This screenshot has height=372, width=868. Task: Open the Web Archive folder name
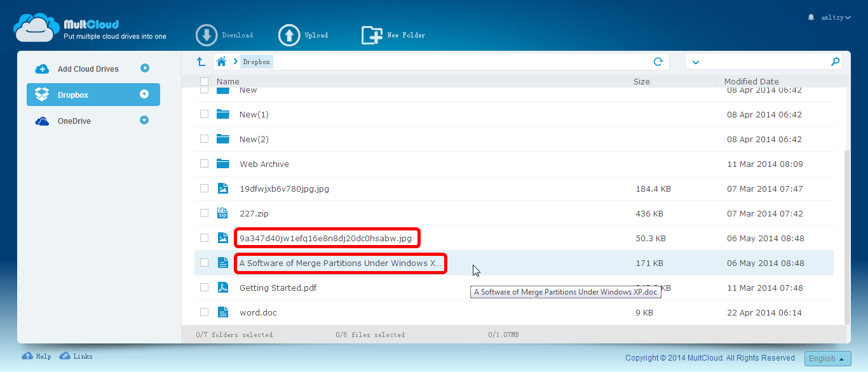pos(264,164)
